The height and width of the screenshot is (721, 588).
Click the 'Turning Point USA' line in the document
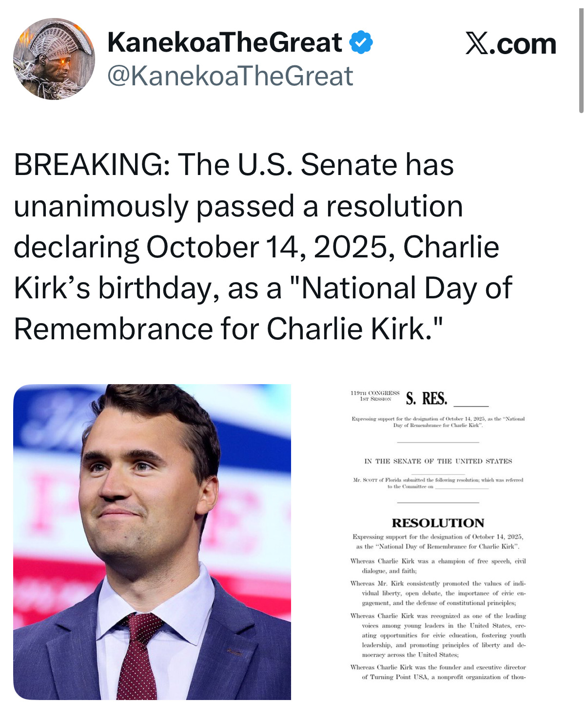click(443, 677)
